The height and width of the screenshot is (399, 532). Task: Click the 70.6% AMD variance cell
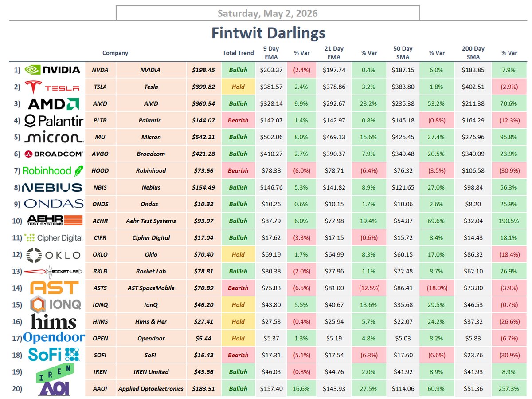point(509,103)
